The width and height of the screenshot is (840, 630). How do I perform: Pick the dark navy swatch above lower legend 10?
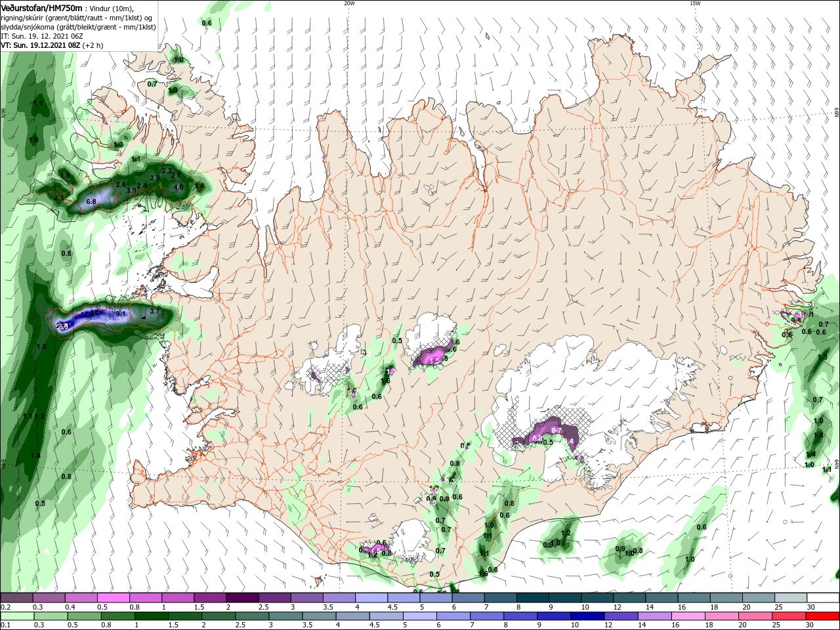point(586,616)
